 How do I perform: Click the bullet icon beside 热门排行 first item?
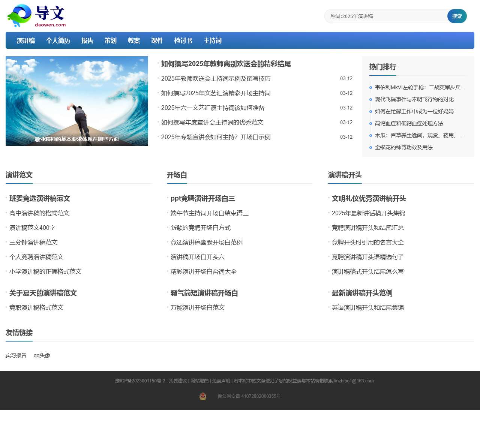pos(370,87)
